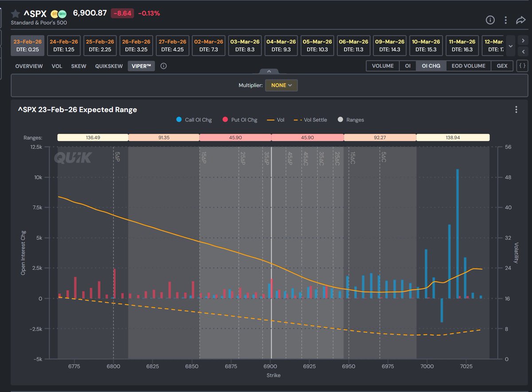The width and height of the screenshot is (532, 392).
Task: Select the 25-Feb-26 expiration
Action: (x=100, y=46)
